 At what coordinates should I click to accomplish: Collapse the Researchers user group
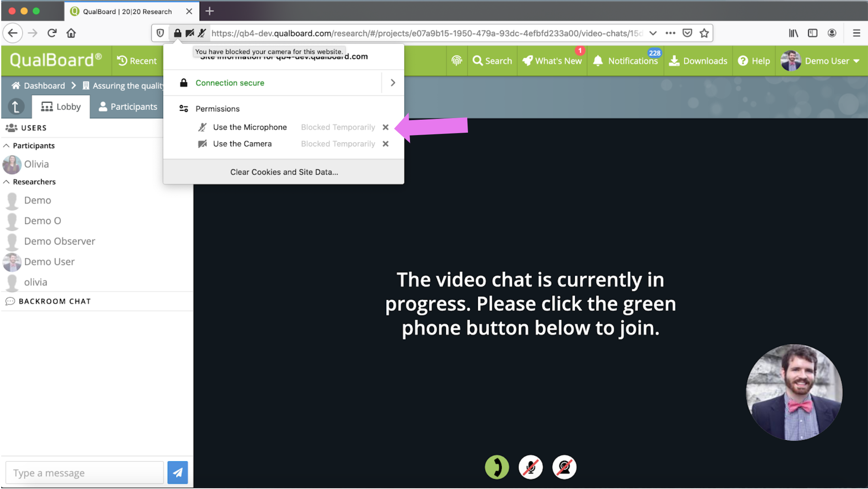7,182
